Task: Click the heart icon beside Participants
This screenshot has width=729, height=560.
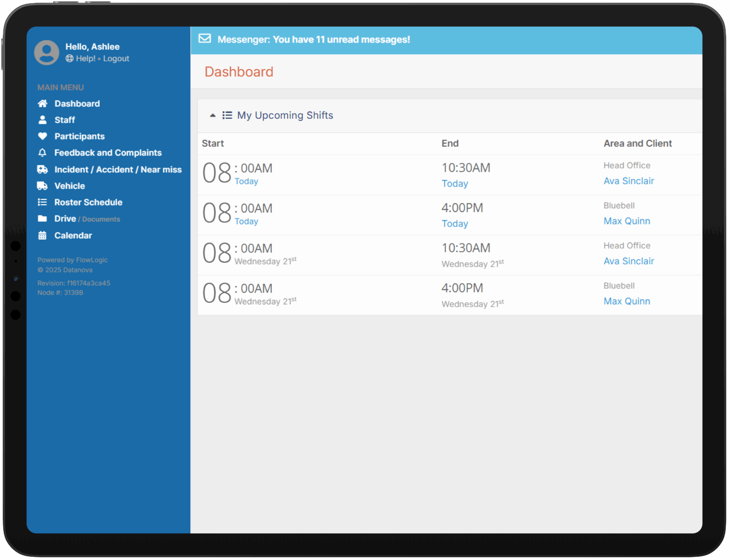Action: coord(43,136)
